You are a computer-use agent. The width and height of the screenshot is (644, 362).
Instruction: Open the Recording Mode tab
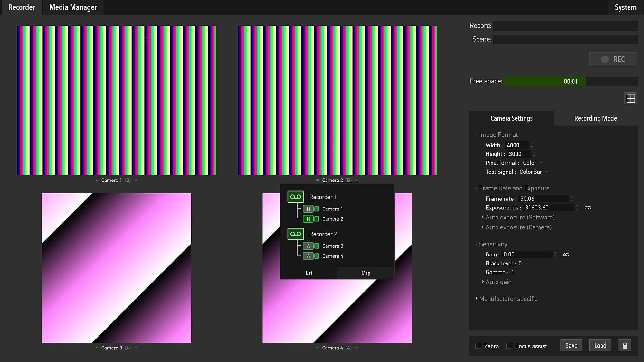point(595,118)
